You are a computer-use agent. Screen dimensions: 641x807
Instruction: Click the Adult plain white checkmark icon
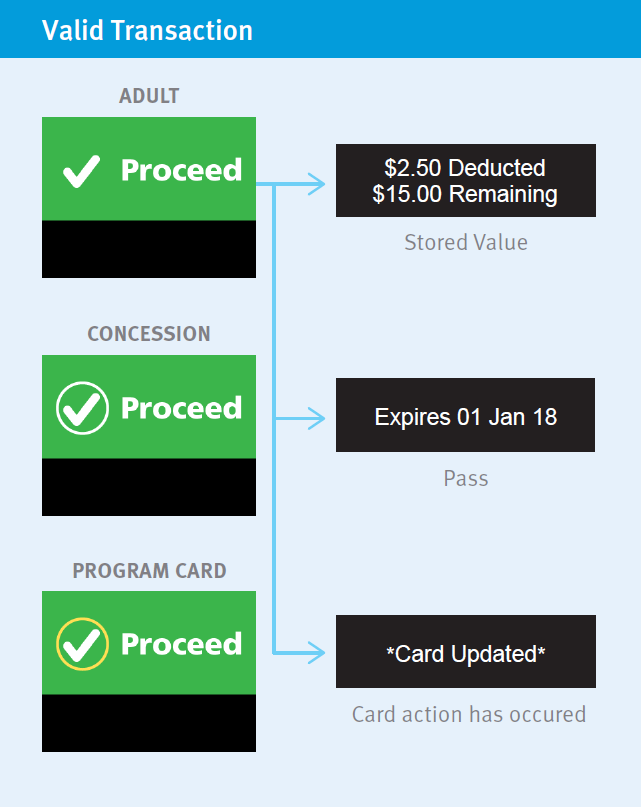tap(82, 170)
